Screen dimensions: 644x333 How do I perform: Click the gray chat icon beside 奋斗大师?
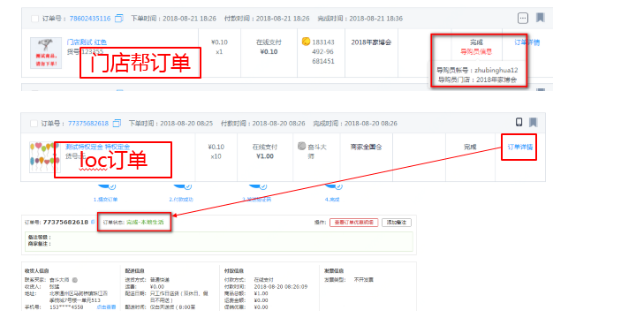pyautogui.click(x=302, y=146)
